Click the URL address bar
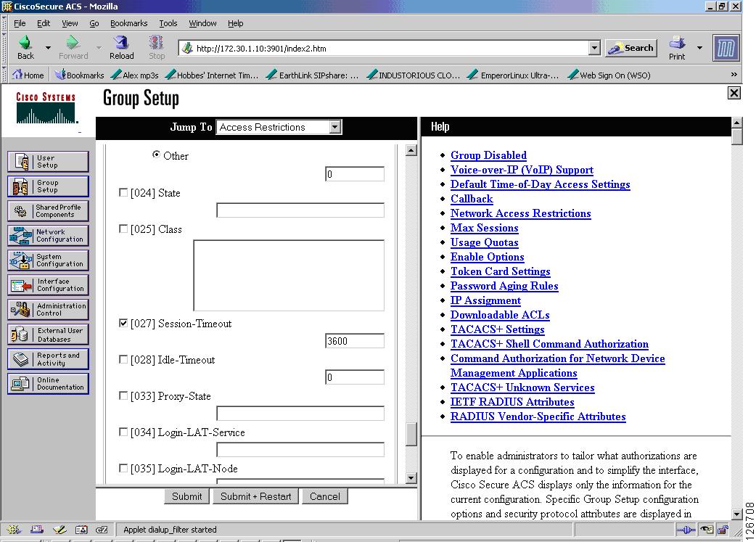 pyautogui.click(x=385, y=48)
